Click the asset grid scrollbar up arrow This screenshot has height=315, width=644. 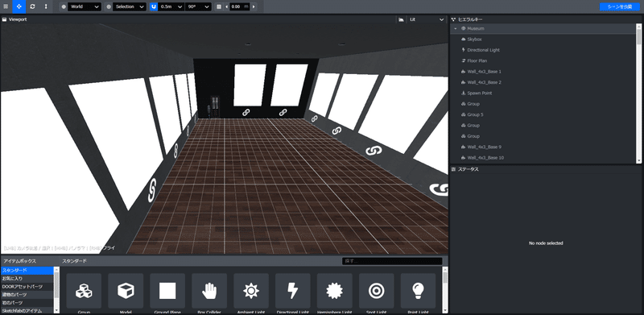(445, 269)
